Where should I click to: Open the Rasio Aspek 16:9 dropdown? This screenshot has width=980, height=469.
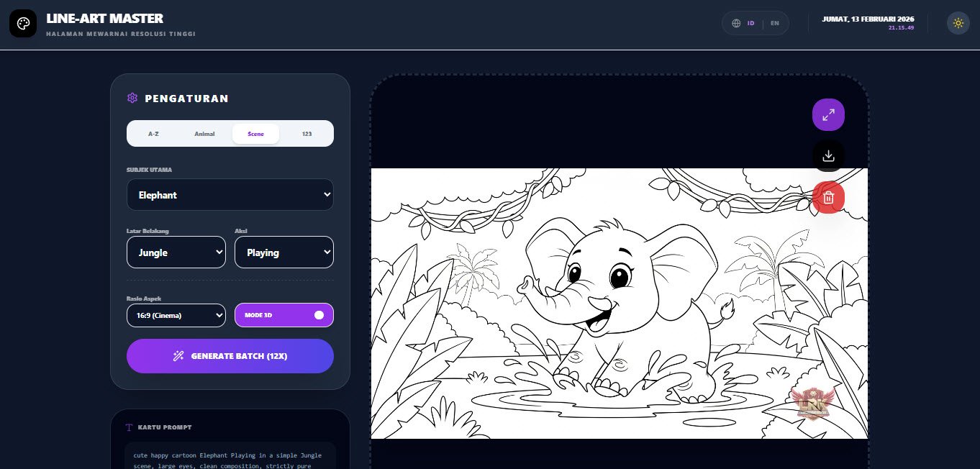tap(176, 315)
